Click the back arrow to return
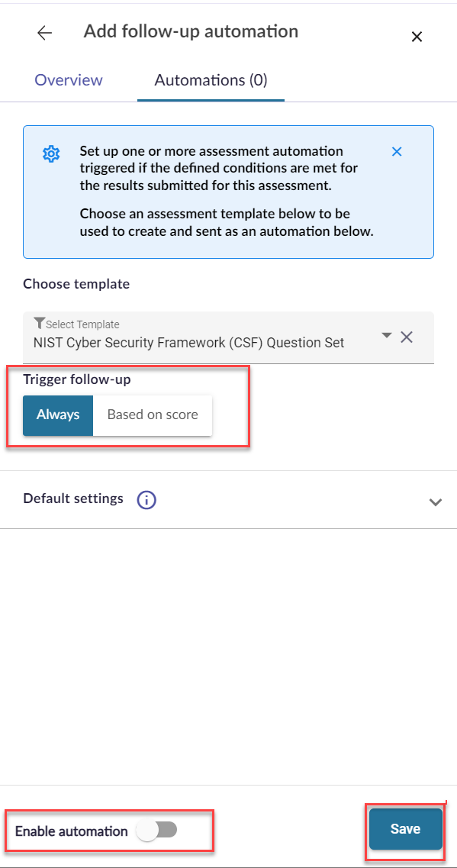The width and height of the screenshot is (457, 868). (x=43, y=33)
